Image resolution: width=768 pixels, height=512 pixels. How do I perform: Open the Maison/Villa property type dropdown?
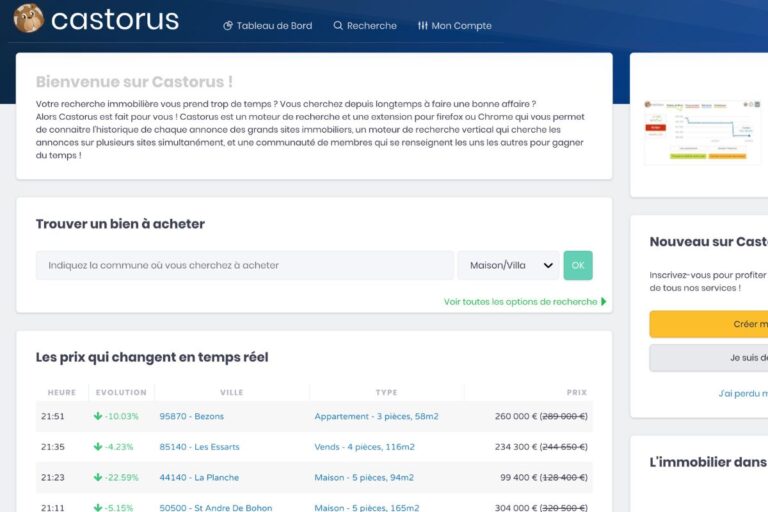click(508, 265)
